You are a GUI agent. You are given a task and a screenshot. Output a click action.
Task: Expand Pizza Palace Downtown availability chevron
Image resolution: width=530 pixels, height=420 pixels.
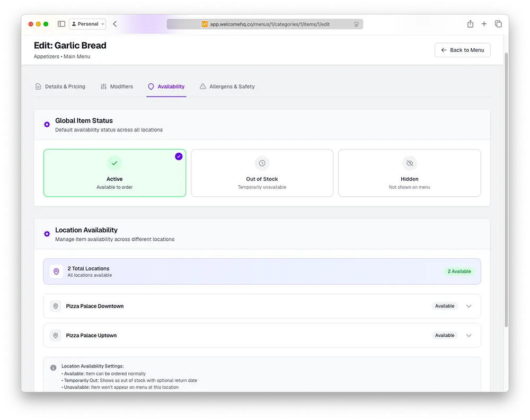(469, 306)
